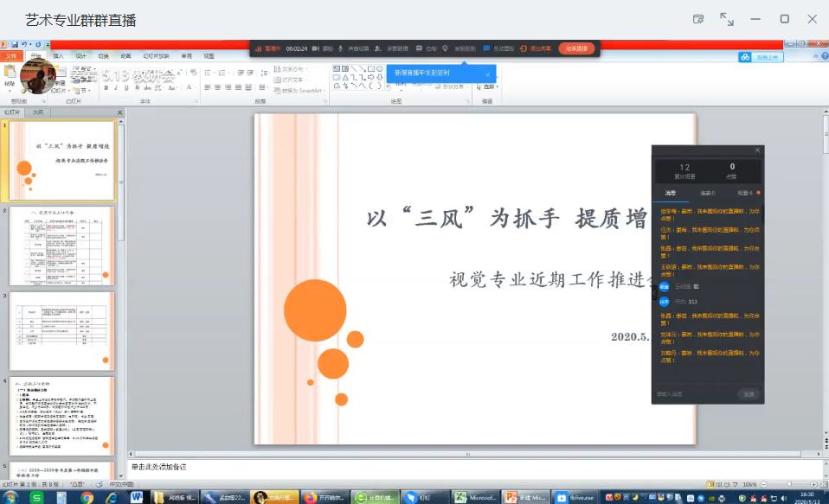Switch to the live window pop-out mode icon
Viewport: 829px width, 504px height.
(x=698, y=19)
